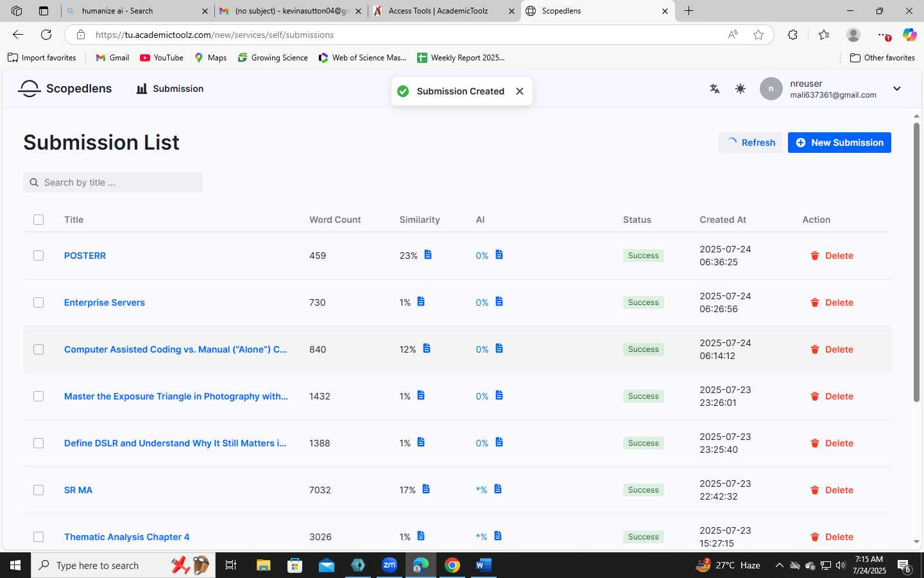Open Copilot icon in browser toolbar

[x=909, y=35]
